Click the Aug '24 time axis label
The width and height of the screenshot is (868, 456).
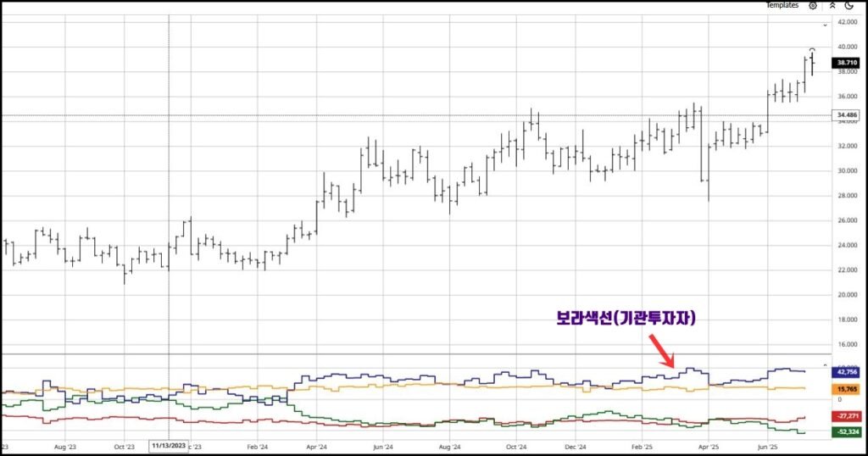click(449, 447)
